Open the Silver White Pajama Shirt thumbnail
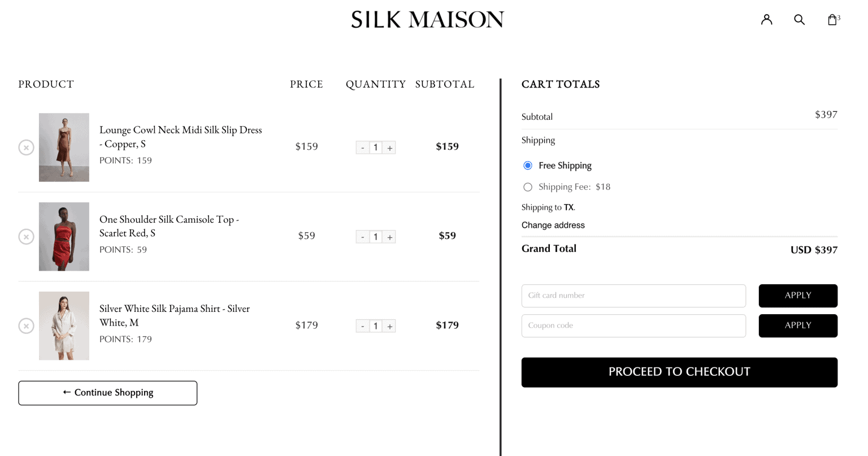This screenshot has height=456, width=868. [x=63, y=325]
